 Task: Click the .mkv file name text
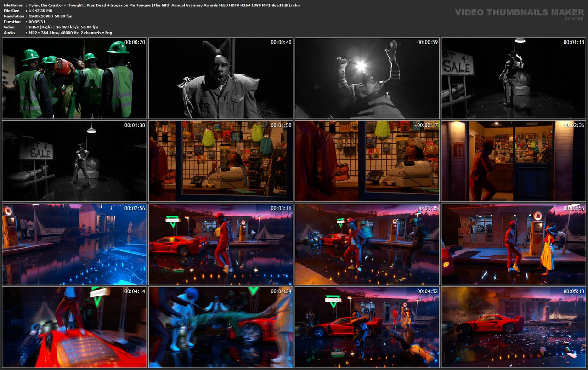[x=164, y=5]
